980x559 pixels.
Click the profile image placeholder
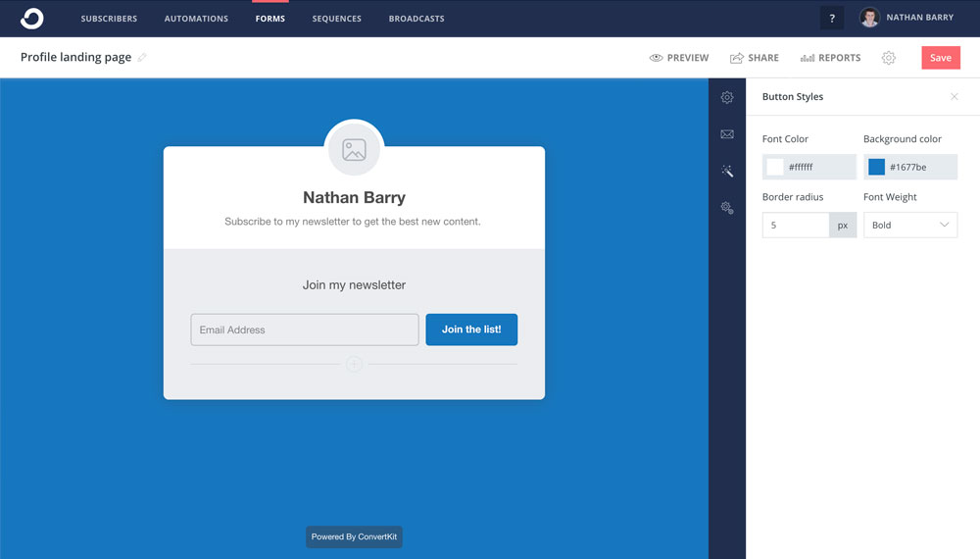[354, 150]
